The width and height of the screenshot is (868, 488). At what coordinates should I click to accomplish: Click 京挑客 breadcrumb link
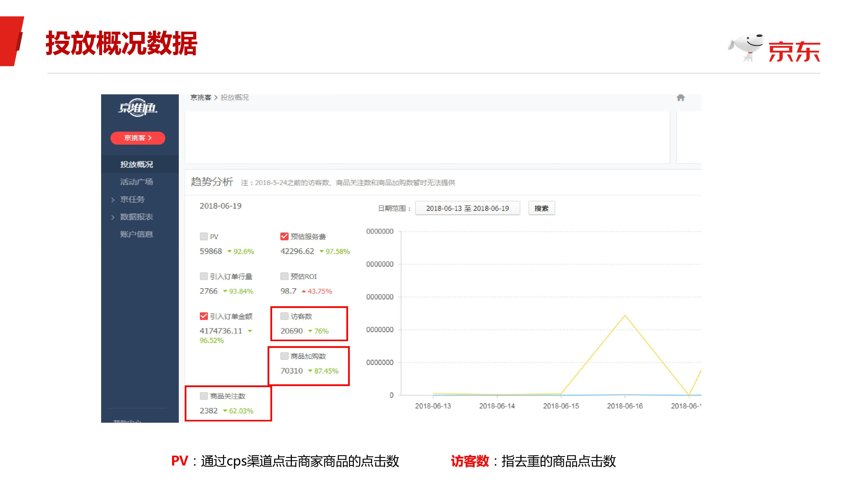point(201,97)
